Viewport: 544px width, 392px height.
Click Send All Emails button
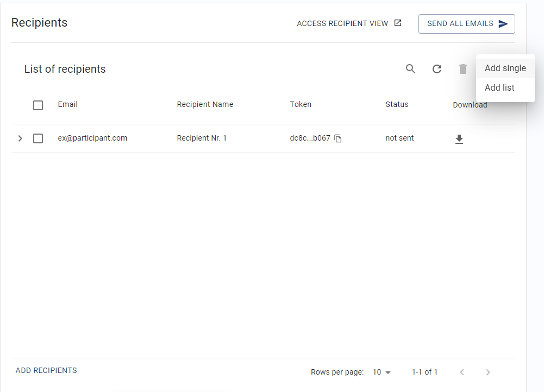(x=467, y=23)
